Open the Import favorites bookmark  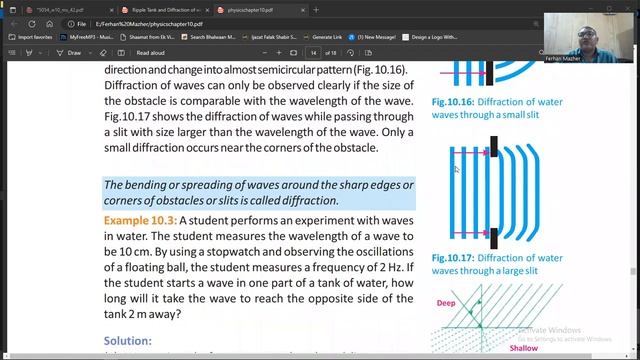click(x=31, y=37)
